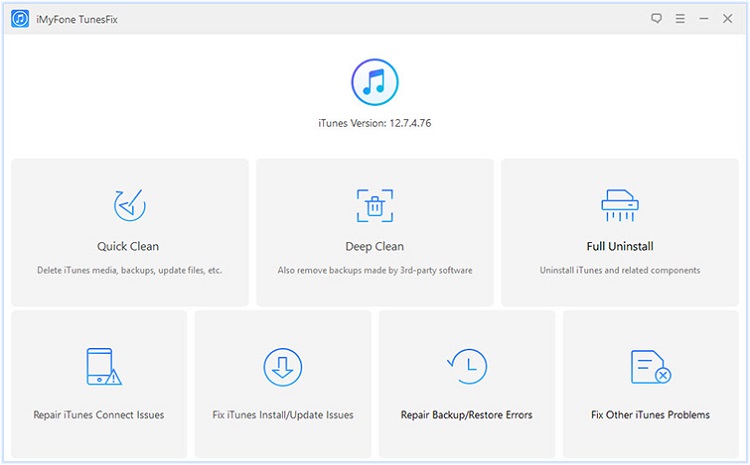
Task: Select the Deep Clean label
Action: [375, 246]
